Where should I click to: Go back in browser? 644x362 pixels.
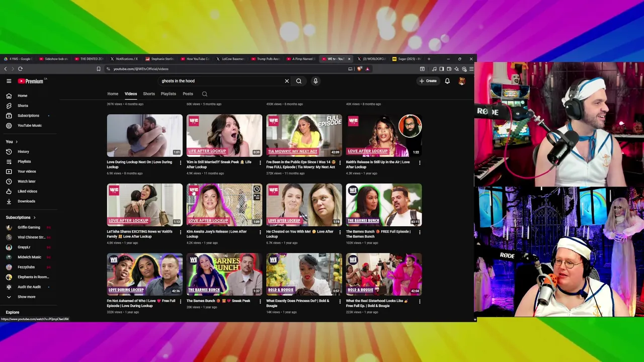point(6,69)
